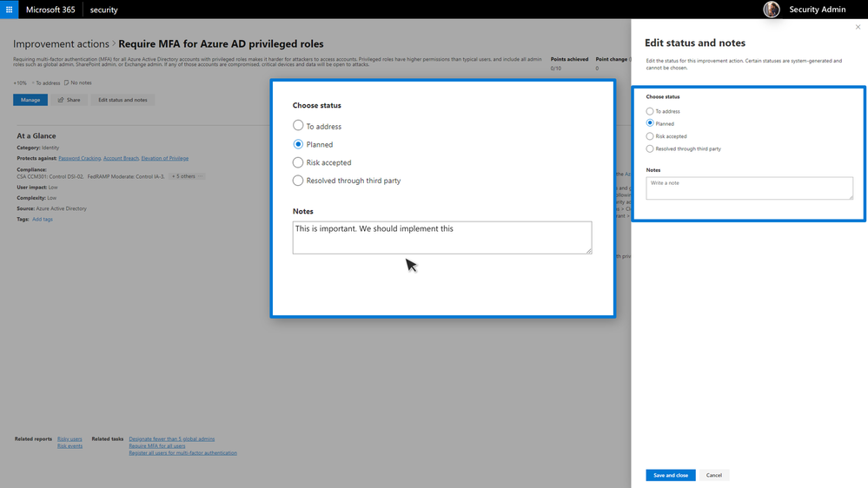Select To address radio in the side panel
Image resolution: width=868 pixels, height=488 pixels.
(x=650, y=111)
